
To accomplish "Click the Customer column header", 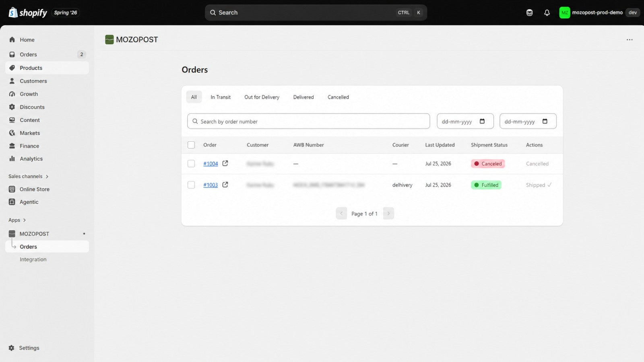I will point(258,145).
